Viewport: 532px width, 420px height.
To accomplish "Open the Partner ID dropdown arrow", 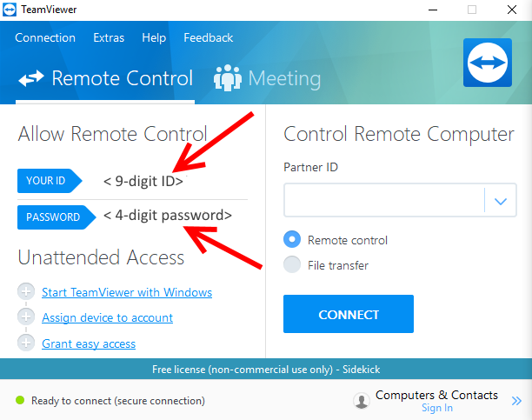I will coord(501,201).
